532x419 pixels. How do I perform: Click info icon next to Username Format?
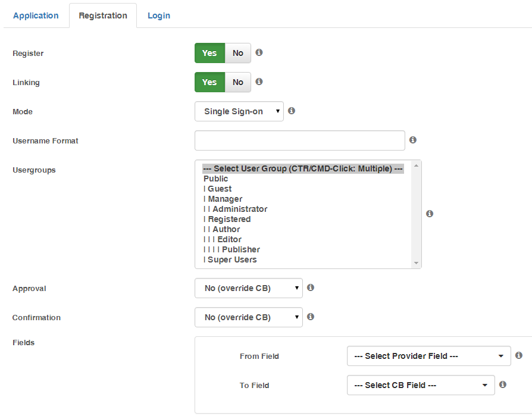412,140
